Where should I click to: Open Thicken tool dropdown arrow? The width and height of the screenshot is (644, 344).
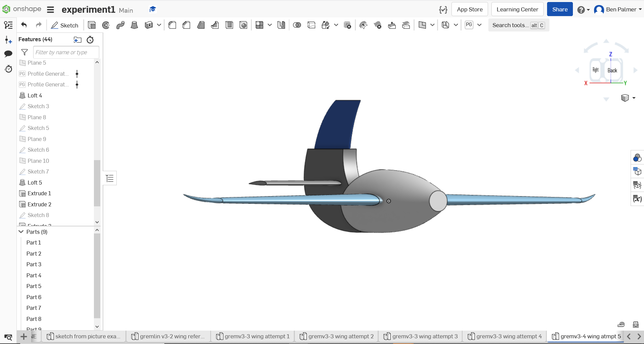pos(159,25)
